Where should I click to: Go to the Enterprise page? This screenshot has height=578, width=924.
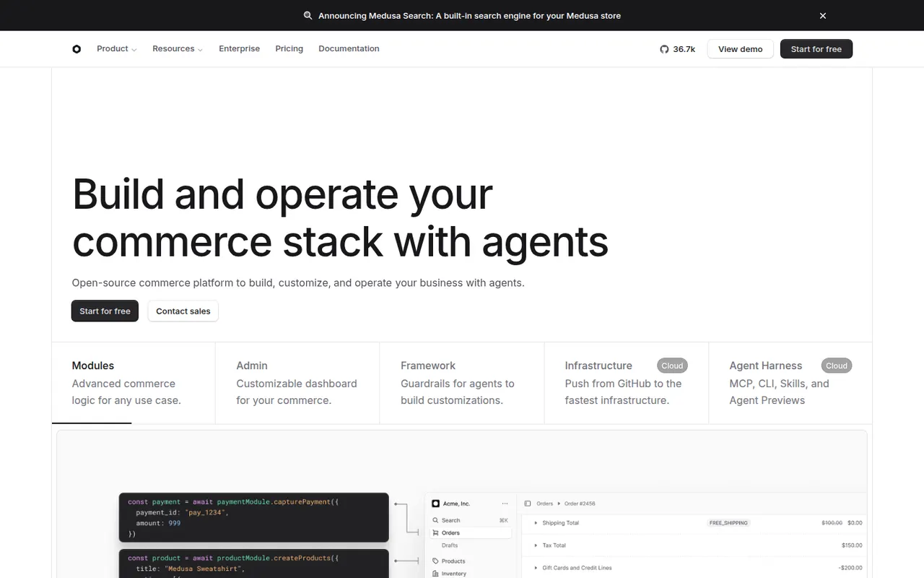tap(240, 49)
